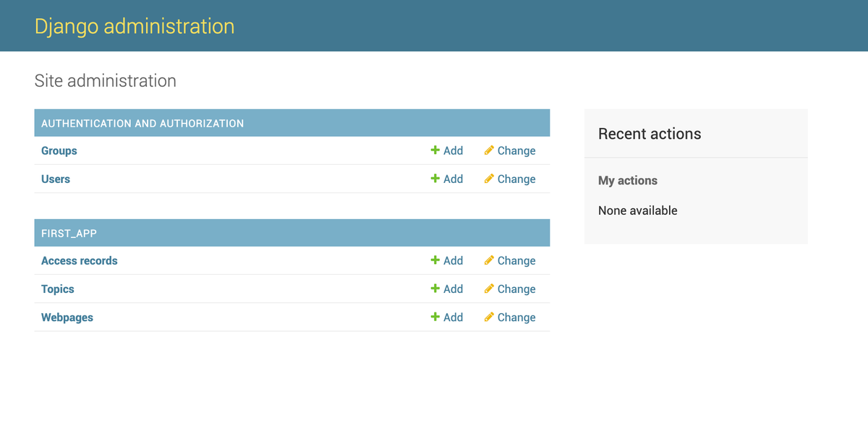Screen dimensions: 868x426
Task: Open the Change link for Access records
Action: pos(516,260)
